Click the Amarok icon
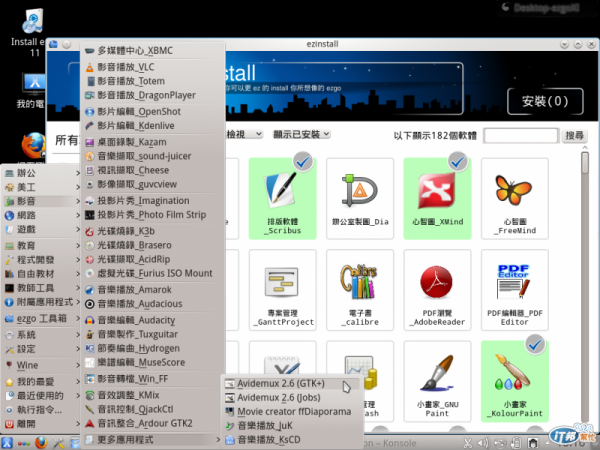Image resolution: width=600 pixels, height=450 pixels. [x=90, y=290]
